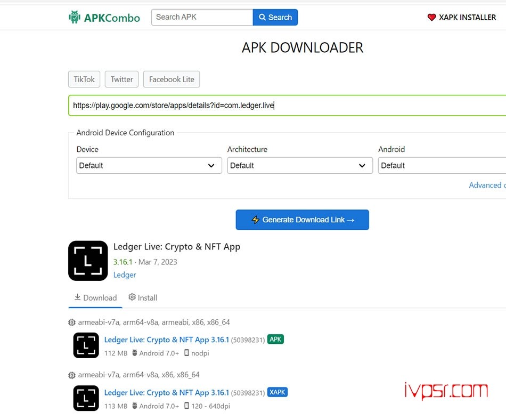Viewport: 506px width, 420px height.
Task: Click the blue XAPK badge
Action: pos(278,392)
